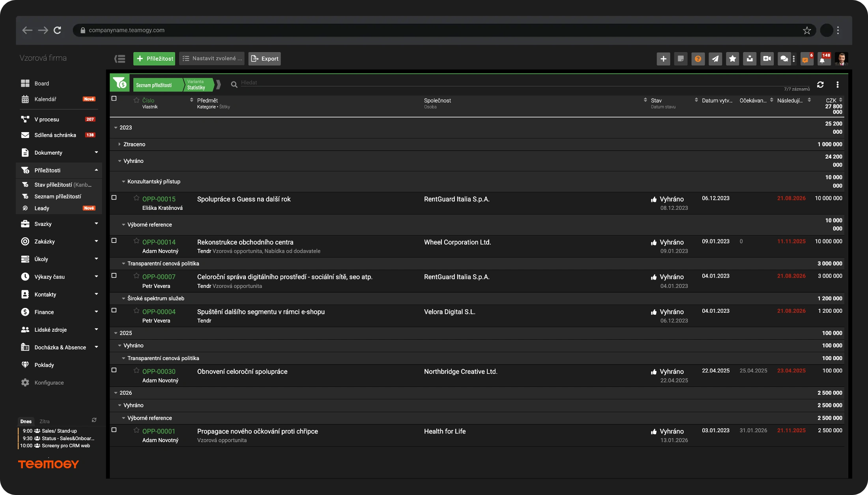Open notifications bell with 148 badge
Image resolution: width=868 pixels, height=495 pixels.
[x=823, y=59]
